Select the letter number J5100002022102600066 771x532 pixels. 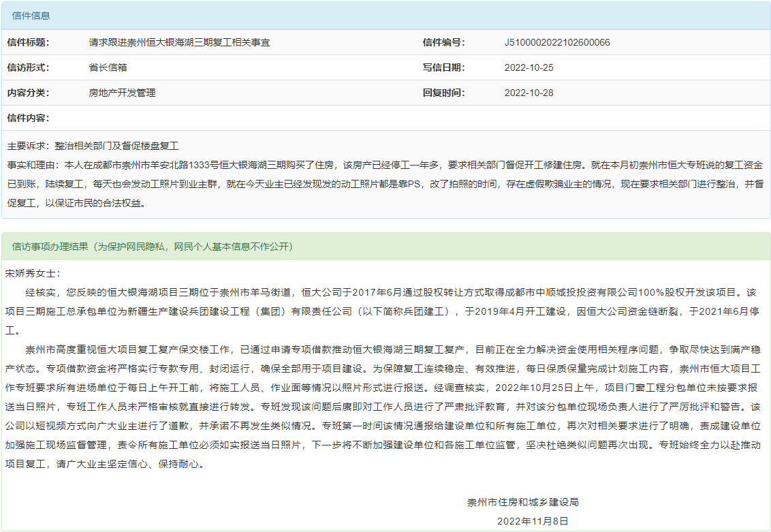tap(556, 42)
